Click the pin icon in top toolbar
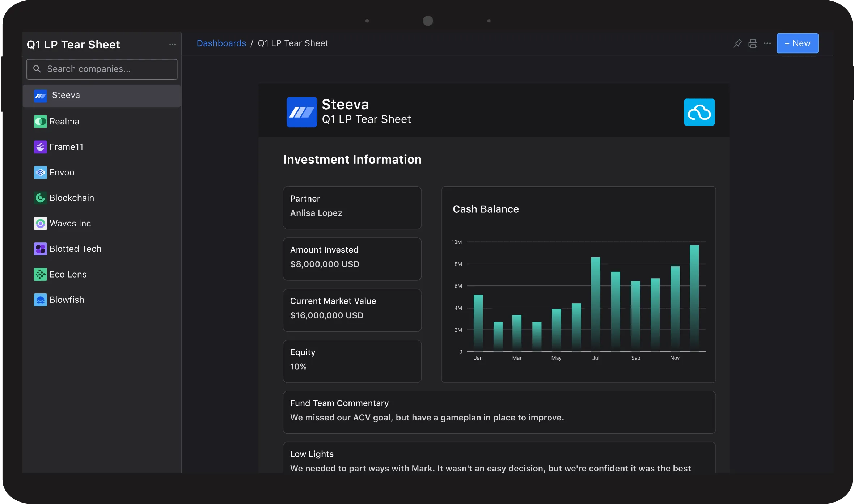This screenshot has height=504, width=854. 737,43
